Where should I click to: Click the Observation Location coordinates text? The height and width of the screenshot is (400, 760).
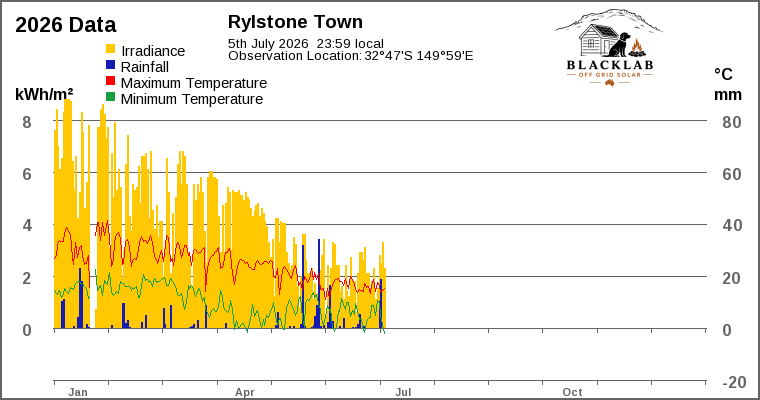click(350, 56)
